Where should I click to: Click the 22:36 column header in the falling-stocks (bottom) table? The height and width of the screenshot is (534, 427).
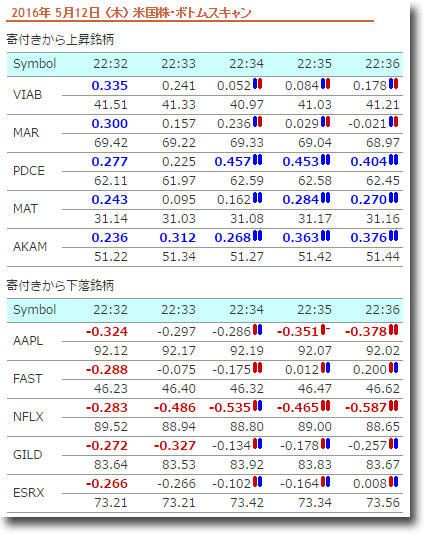click(382, 310)
